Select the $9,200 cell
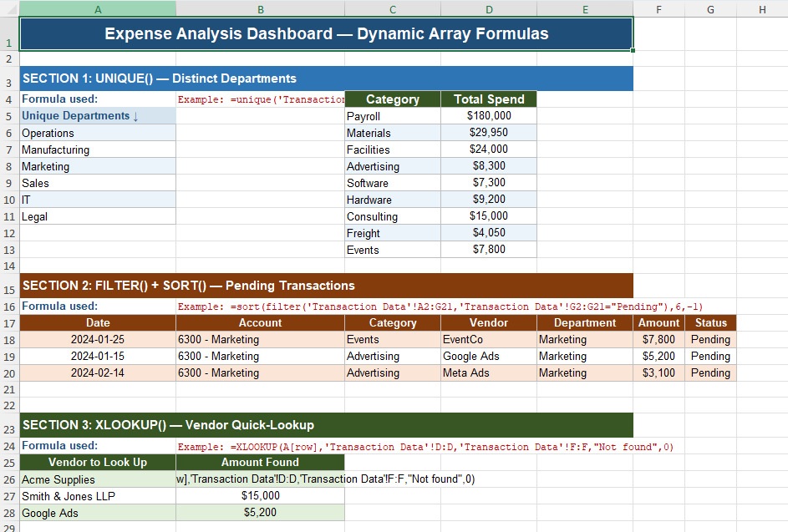Image resolution: width=788 pixels, height=532 pixels. tap(489, 200)
